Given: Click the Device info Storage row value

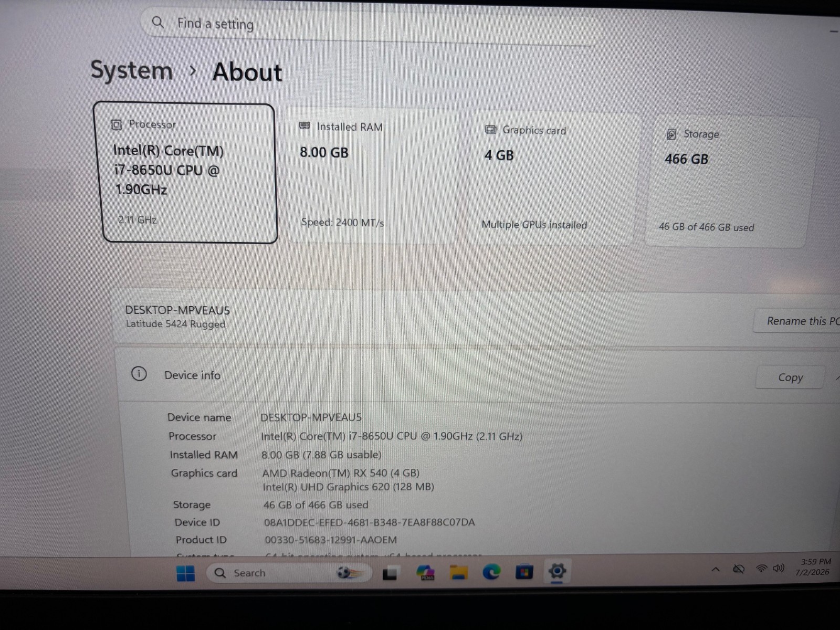Looking at the screenshot, I should pos(316,505).
